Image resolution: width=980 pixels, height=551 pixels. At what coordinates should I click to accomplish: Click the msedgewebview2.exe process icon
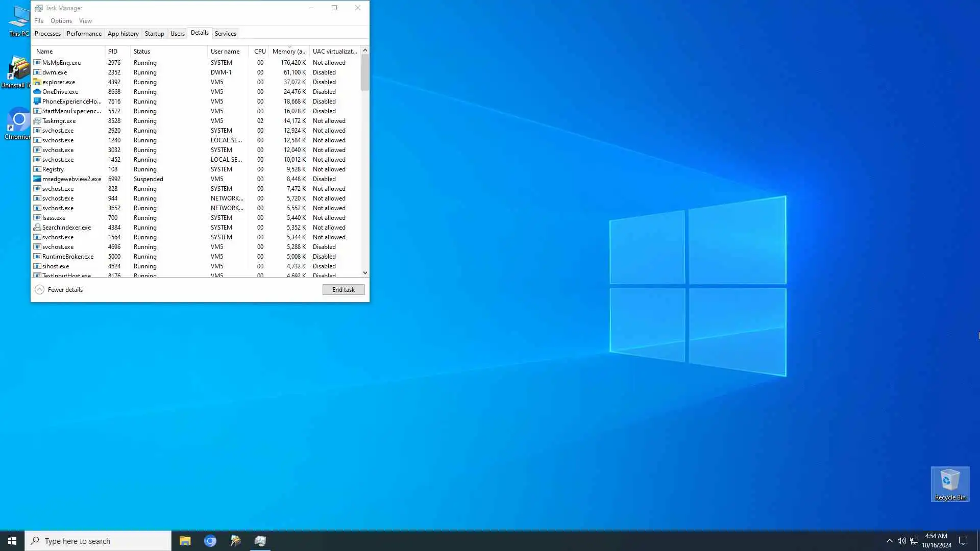click(37, 179)
